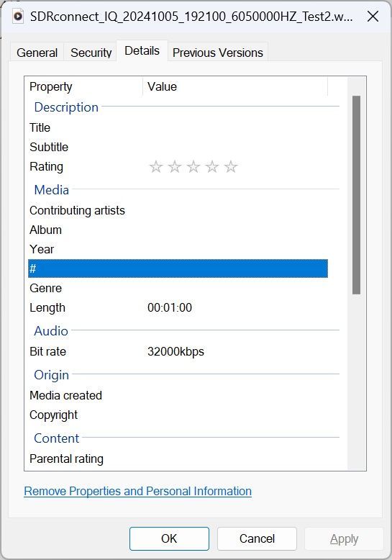Screen dimensions: 392x560
Task: Click Remove Properties and Personal Information link
Action: pos(138,491)
